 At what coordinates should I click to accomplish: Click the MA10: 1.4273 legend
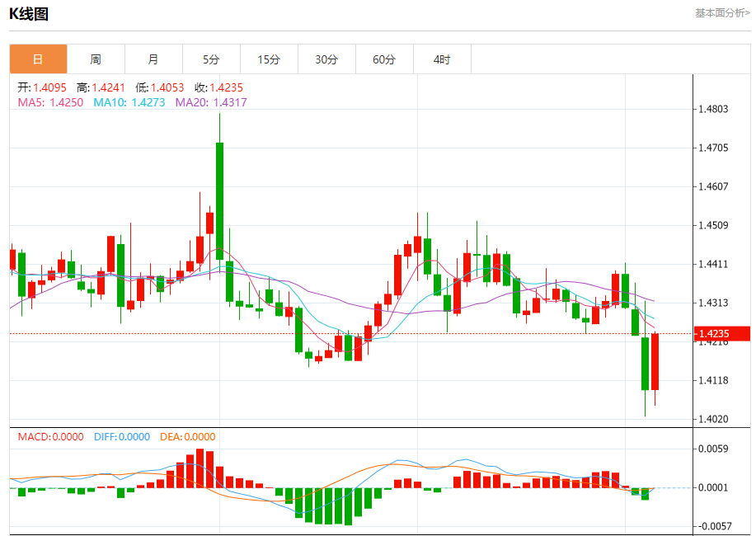pos(129,102)
